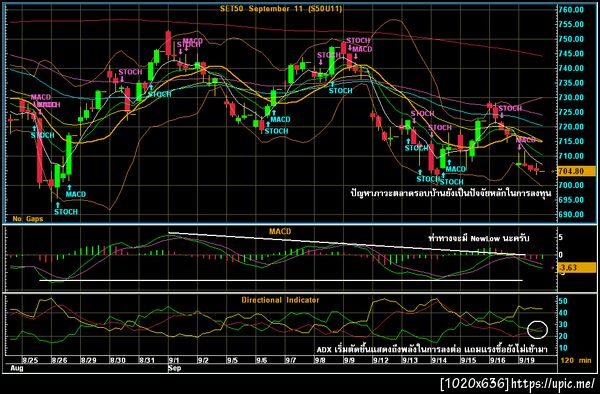
Task: Choose the 9/16 date label
Action: (497, 360)
